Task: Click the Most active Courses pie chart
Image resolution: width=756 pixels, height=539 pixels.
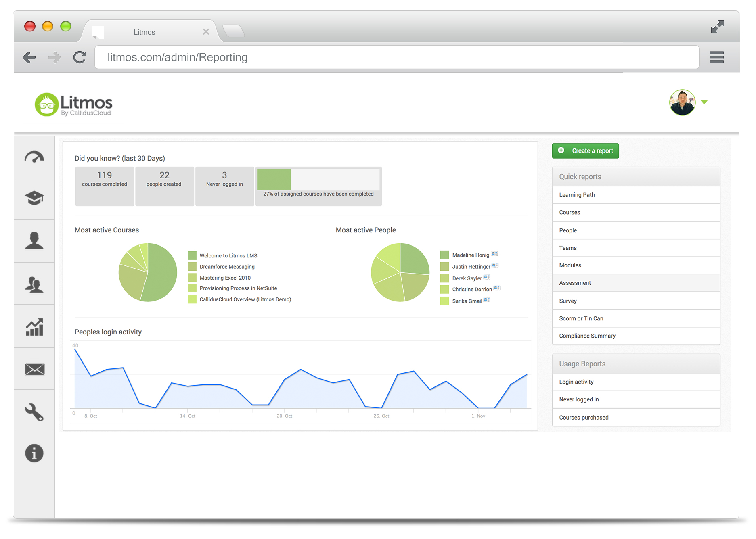Action: tap(148, 272)
